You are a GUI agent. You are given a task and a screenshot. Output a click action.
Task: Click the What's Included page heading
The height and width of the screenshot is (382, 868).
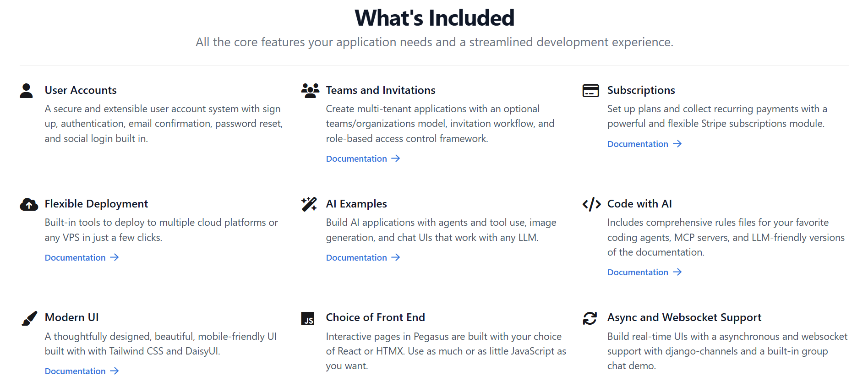434,18
